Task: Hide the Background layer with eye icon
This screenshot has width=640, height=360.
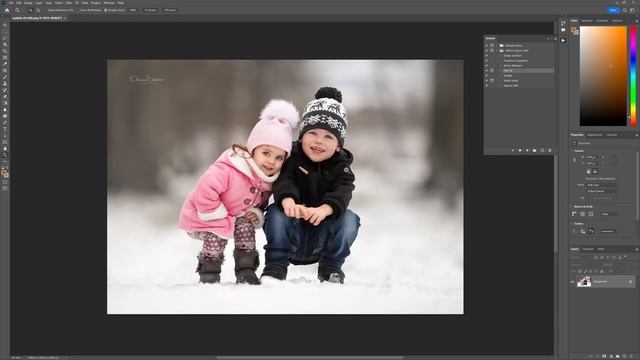Action: click(572, 282)
